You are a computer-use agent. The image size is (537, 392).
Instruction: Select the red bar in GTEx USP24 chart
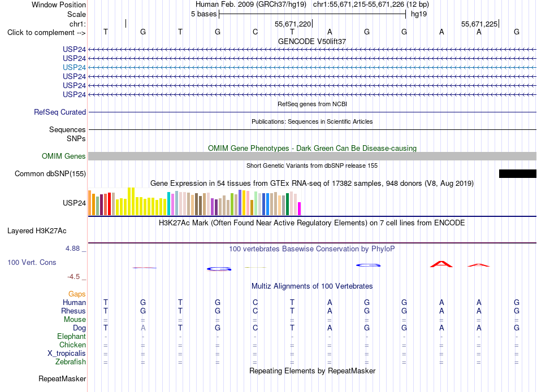point(109,204)
